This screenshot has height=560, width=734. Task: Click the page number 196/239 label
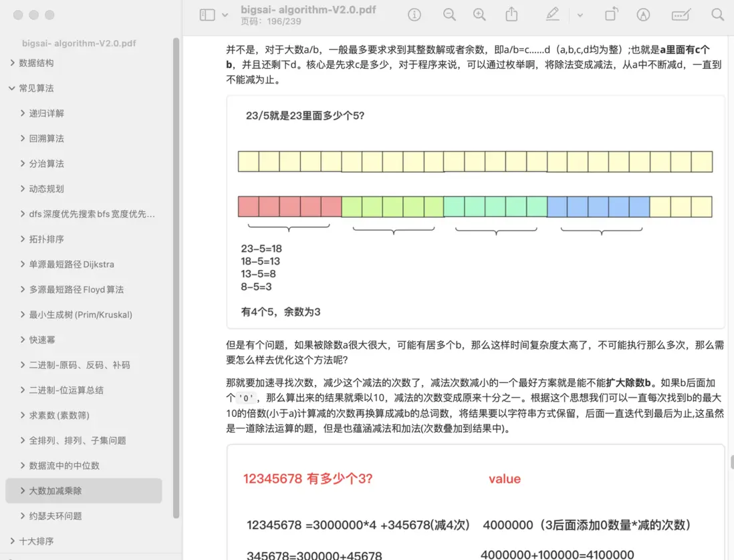click(x=271, y=21)
